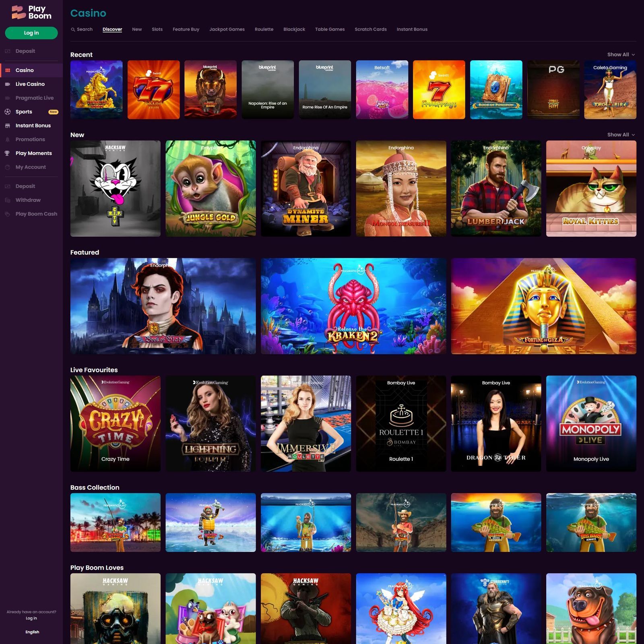Open featured Fortune of Giza banner
This screenshot has height=644, width=644.
(x=544, y=306)
